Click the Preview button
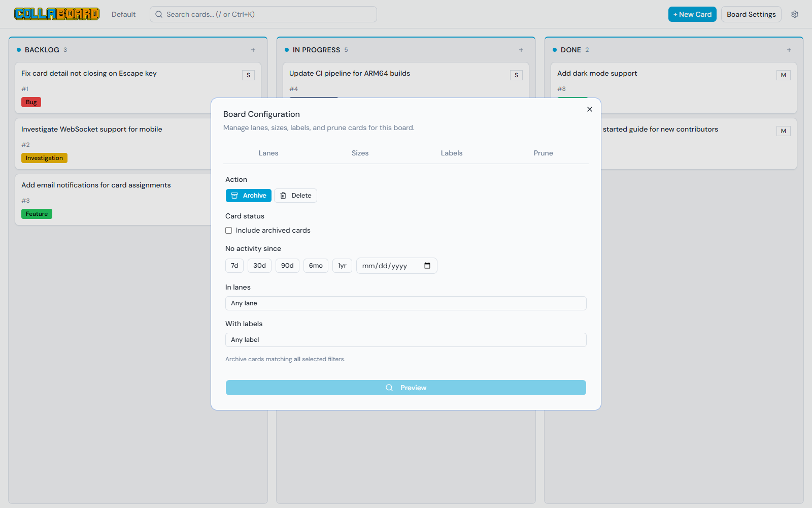The image size is (812, 508). coord(406,388)
